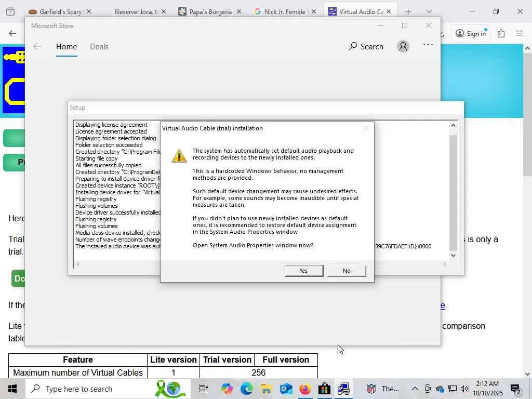This screenshot has height=399, width=532.
Task: Click Search in Microsoft Store
Action: [366, 46]
